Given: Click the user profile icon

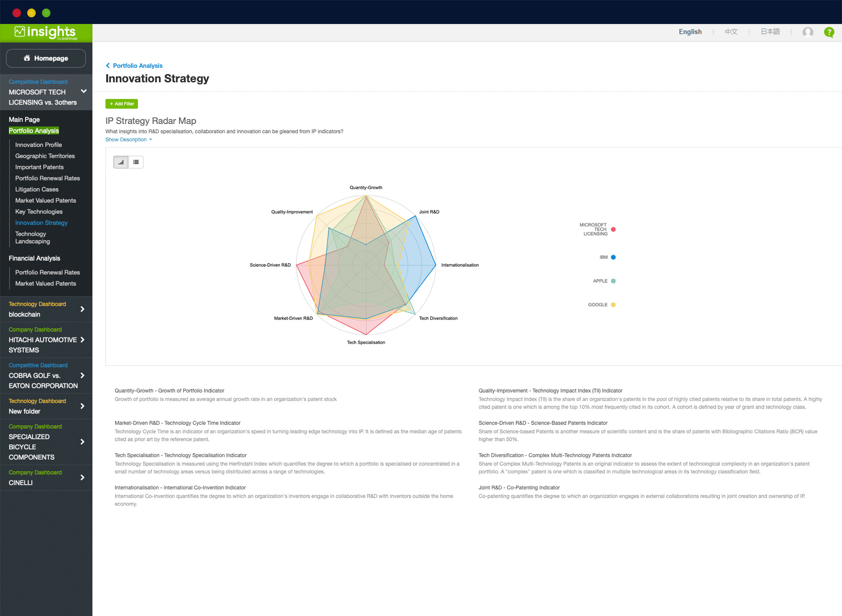Looking at the screenshot, I should coord(808,32).
